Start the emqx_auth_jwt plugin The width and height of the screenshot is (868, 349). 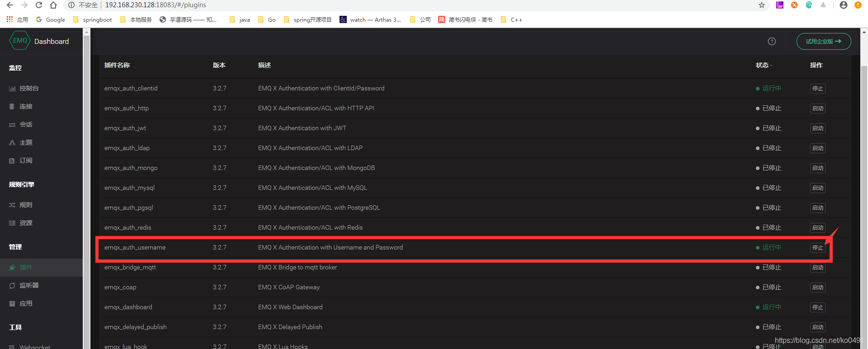817,128
